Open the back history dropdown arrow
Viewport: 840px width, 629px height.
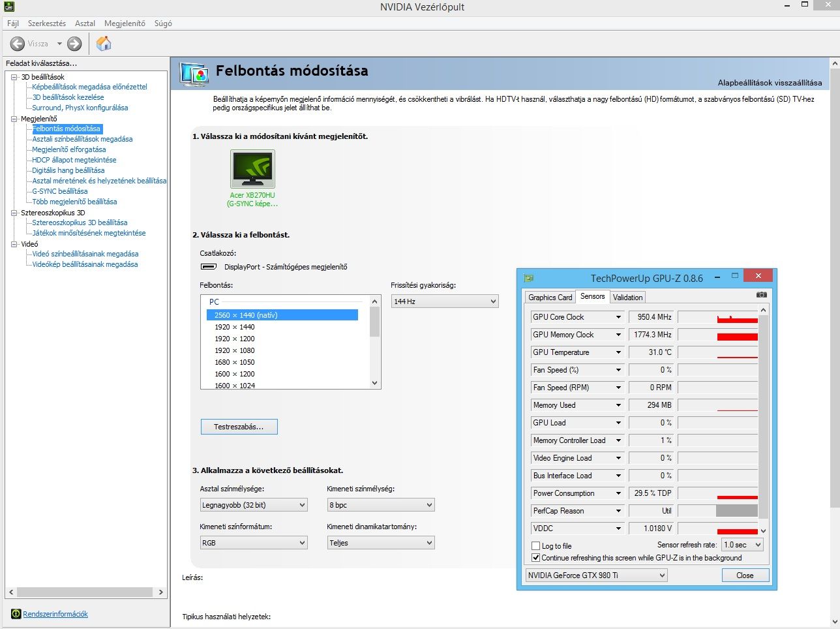(x=59, y=44)
